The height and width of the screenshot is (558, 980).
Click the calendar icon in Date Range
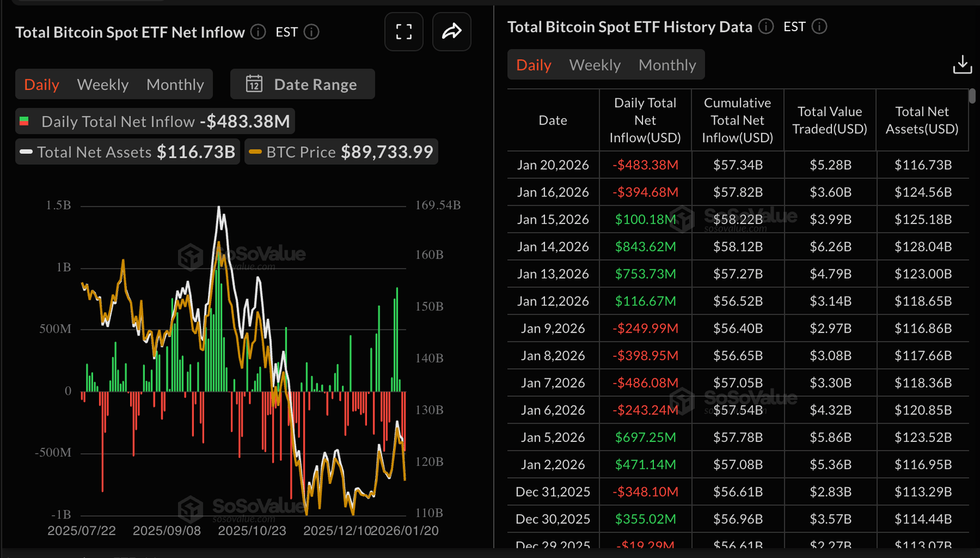coord(254,84)
